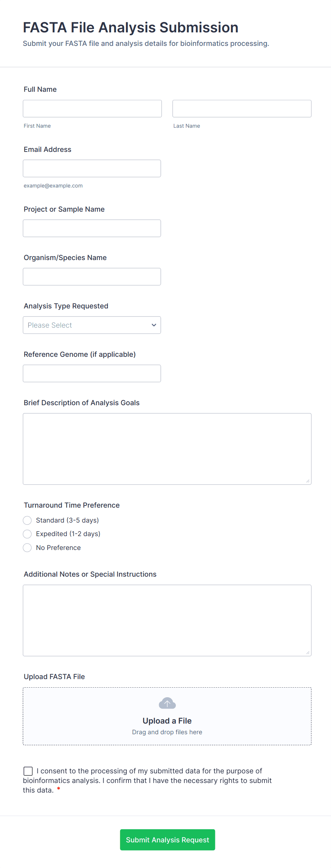Focus the First Name field

tap(92, 108)
